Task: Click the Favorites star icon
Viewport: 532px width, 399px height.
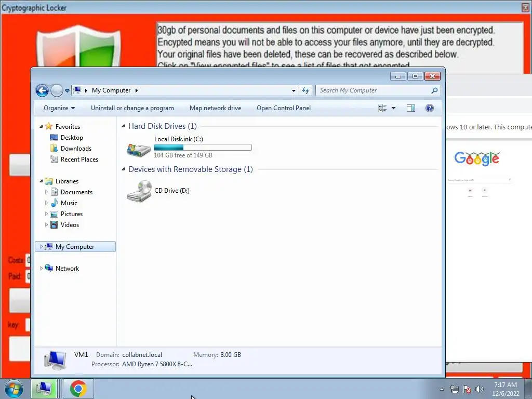Action: tap(49, 126)
